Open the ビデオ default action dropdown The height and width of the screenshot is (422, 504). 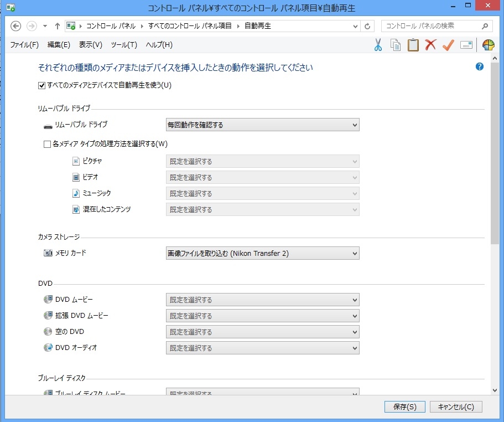(x=263, y=178)
